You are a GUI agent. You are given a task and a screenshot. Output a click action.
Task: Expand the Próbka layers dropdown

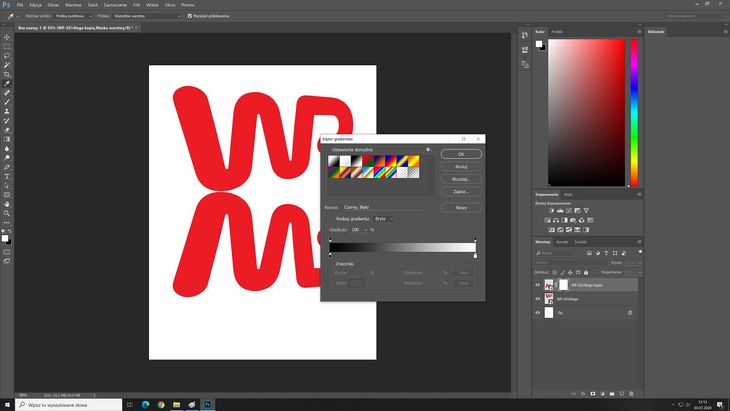point(150,15)
